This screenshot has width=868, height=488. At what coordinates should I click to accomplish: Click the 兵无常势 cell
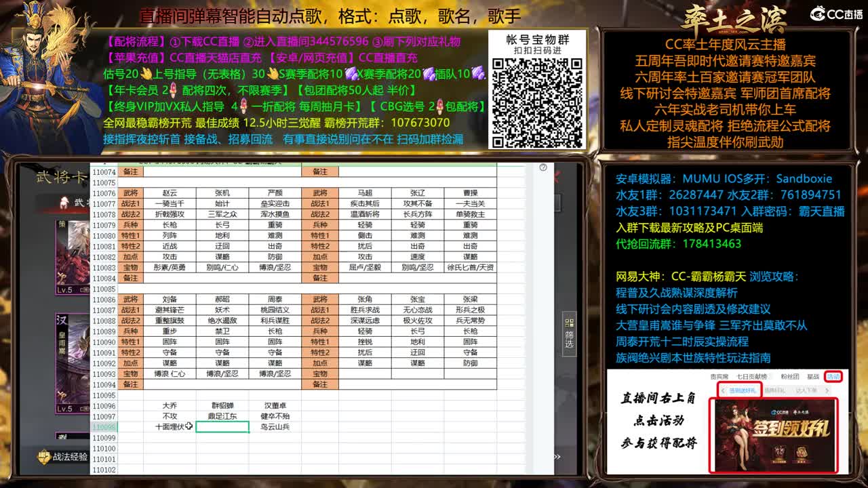(470, 321)
